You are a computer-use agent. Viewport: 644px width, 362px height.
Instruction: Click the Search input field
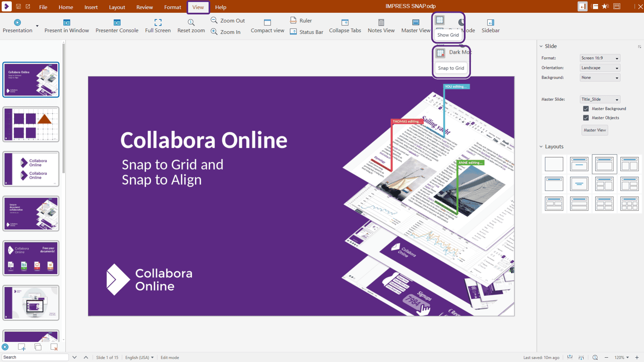(x=35, y=357)
